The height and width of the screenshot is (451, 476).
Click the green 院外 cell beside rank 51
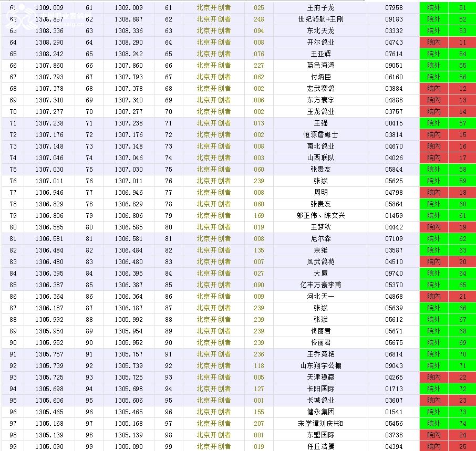434,8
